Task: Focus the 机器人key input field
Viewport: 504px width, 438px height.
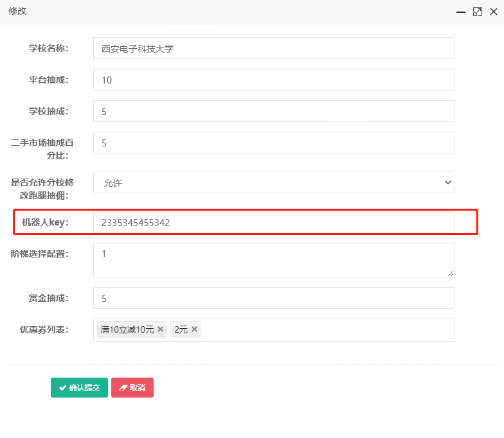Action: click(274, 222)
